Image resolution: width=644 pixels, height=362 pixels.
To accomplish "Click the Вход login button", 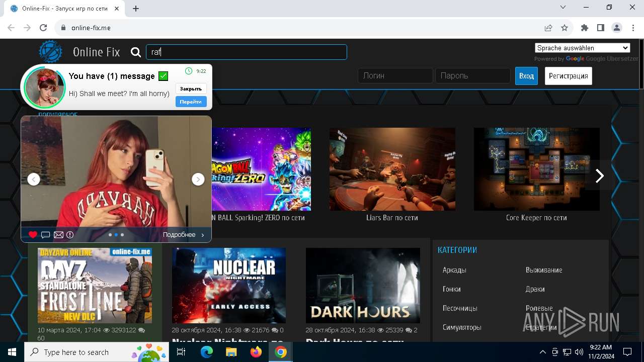I will pos(526,76).
